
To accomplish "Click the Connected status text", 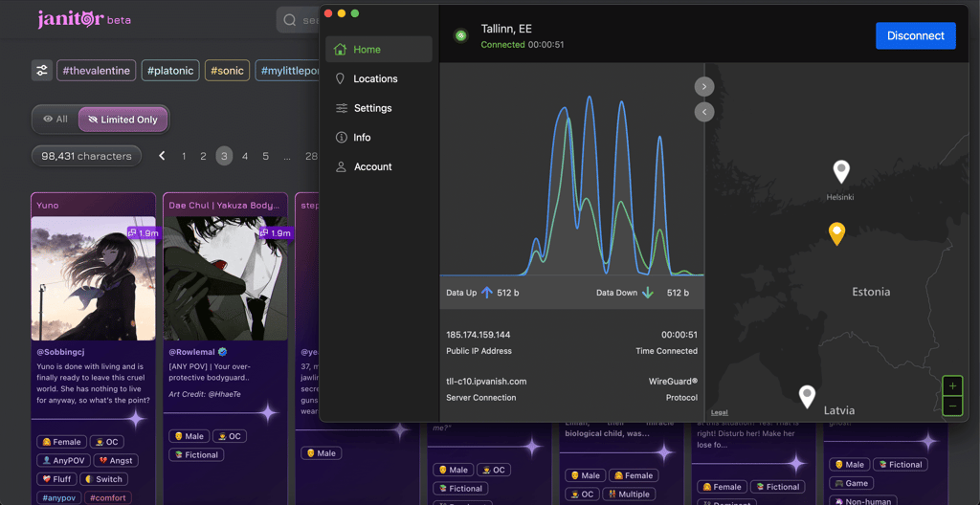I will 503,45.
